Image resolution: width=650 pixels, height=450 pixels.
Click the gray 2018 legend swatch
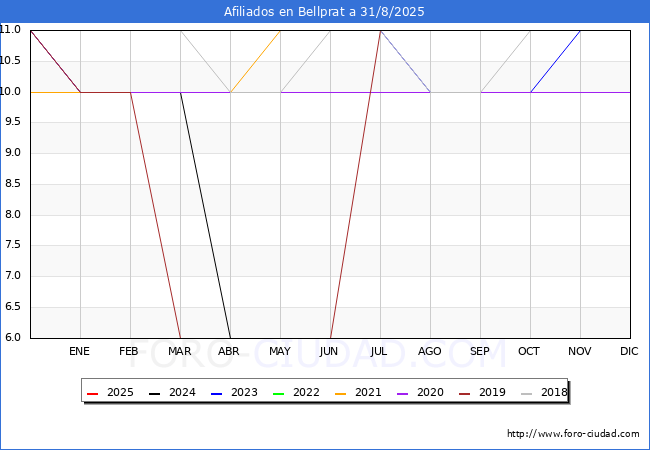click(x=526, y=393)
